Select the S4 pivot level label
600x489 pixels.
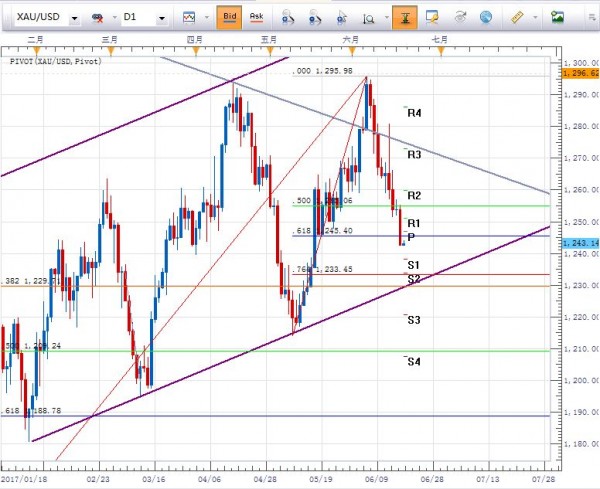[414, 362]
